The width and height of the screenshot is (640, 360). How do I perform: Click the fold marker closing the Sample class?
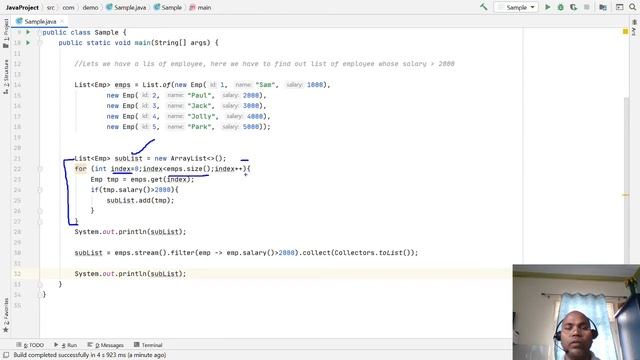(x=40, y=294)
